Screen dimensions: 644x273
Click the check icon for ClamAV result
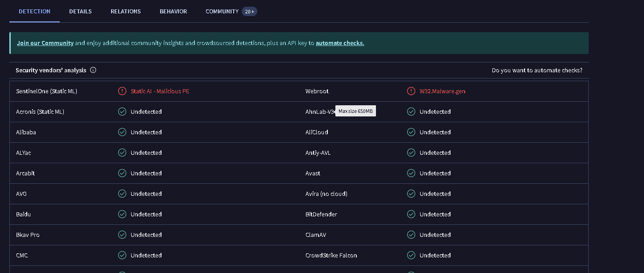(x=411, y=235)
